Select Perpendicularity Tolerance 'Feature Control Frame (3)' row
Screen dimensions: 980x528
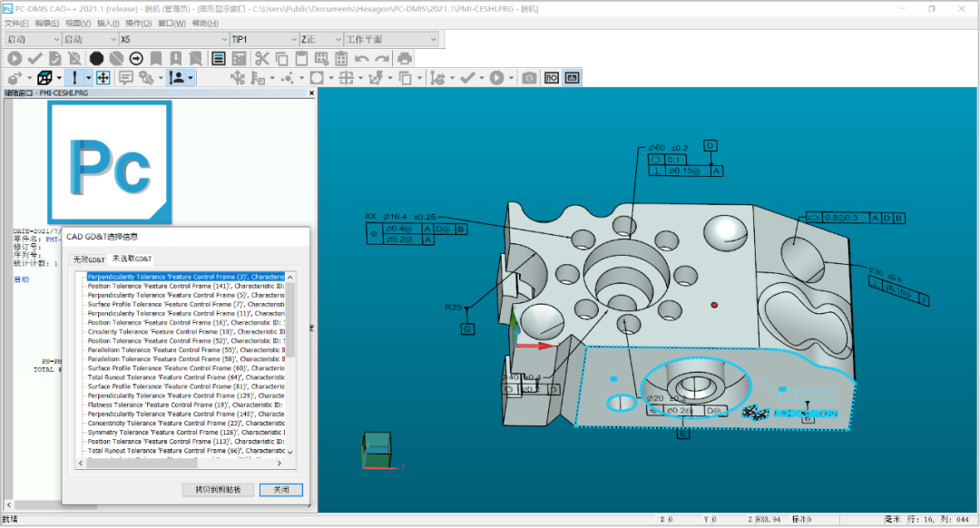186,277
